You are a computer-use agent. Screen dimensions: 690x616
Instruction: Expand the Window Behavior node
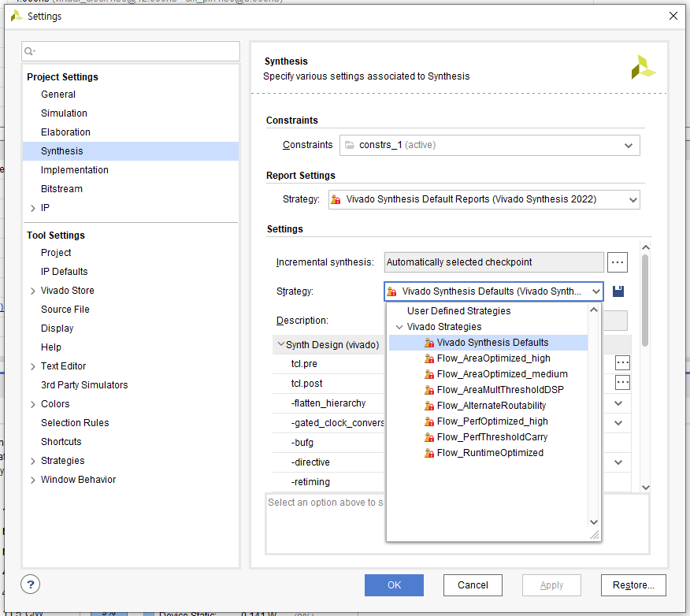tap(32, 480)
